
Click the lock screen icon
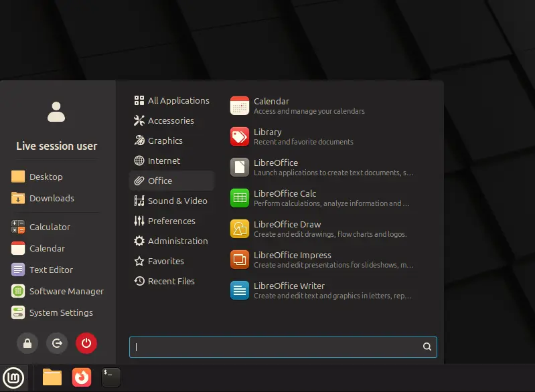pyautogui.click(x=27, y=343)
